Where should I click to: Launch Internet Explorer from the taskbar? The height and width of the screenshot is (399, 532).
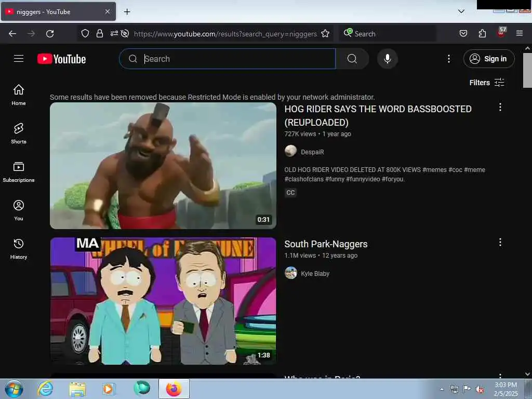tap(45, 389)
